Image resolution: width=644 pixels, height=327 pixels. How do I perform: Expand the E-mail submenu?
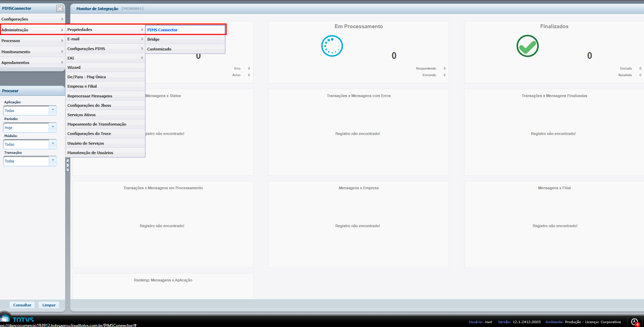[x=105, y=39]
